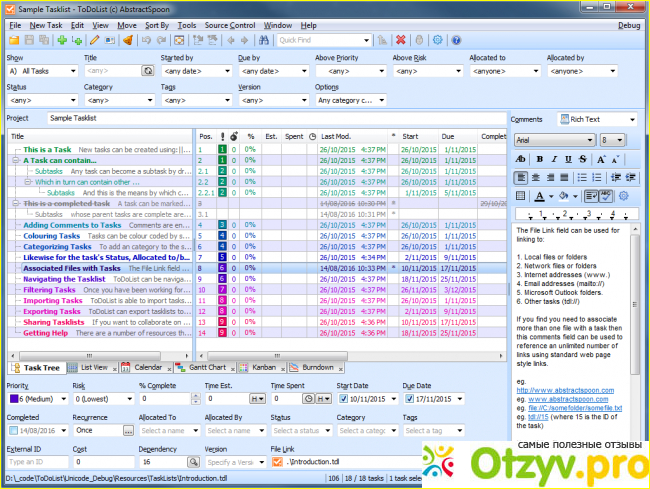
Task: Open the Show filter dropdown (All Tasks)
Action: [40, 71]
